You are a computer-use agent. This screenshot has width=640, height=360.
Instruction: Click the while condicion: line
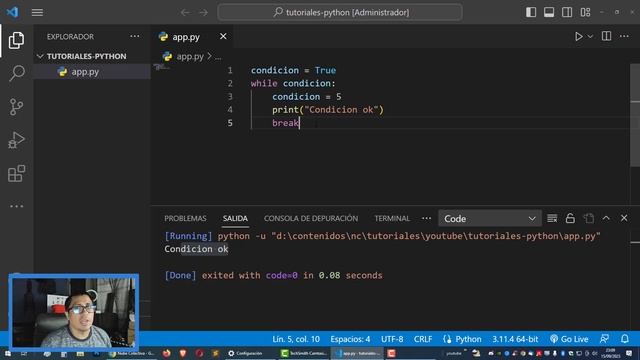pos(293,83)
